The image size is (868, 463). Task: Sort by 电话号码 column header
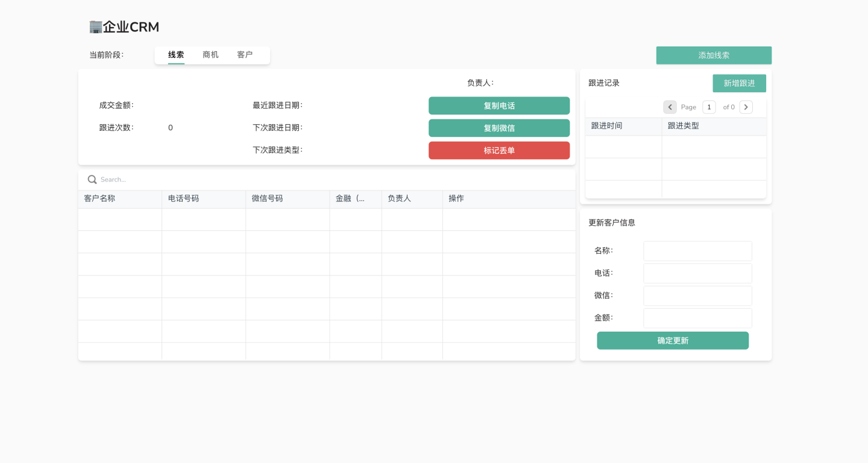click(x=204, y=199)
